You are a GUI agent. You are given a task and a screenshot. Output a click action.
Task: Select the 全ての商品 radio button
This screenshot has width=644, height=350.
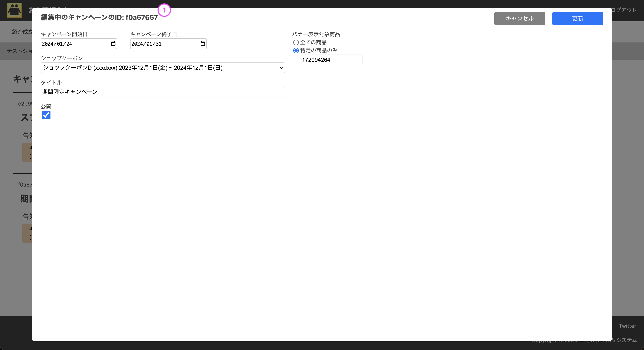(x=296, y=42)
